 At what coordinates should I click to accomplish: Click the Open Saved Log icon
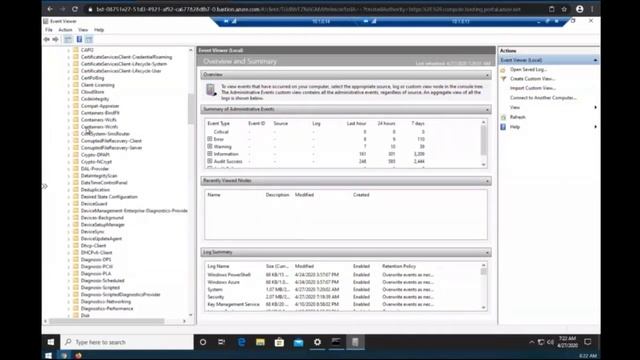coord(503,70)
